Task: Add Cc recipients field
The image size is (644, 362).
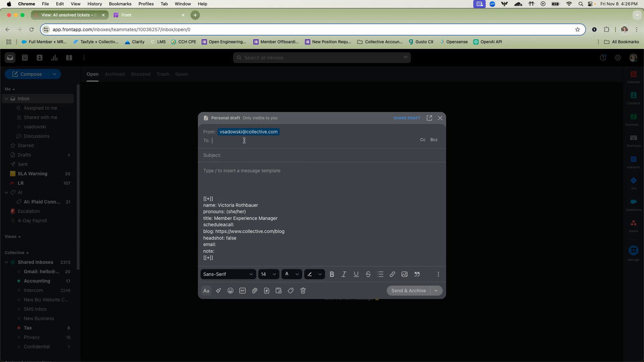Action: 423,140
